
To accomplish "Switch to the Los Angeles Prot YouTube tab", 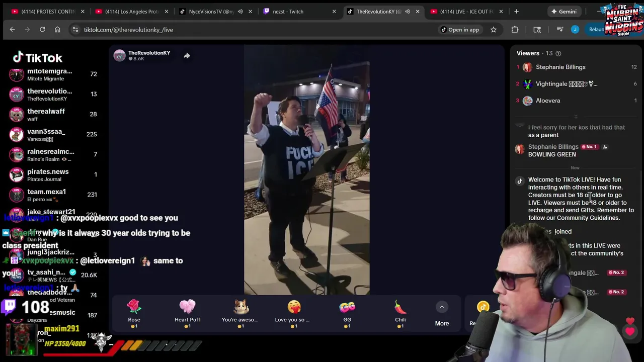I will [x=132, y=12].
